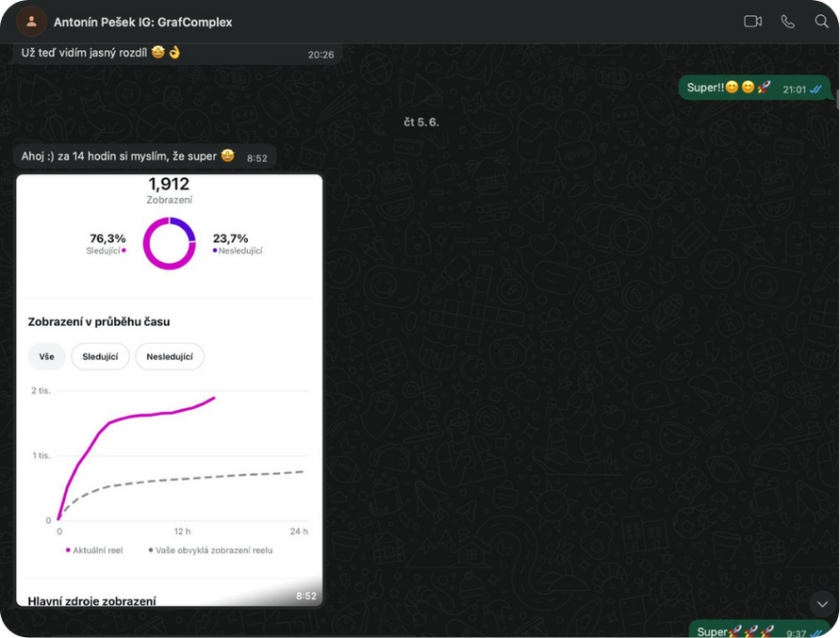Click the "Už teď vidím jasný rozdíl" message
Viewport: 840px width, 638px height.
tap(94, 53)
